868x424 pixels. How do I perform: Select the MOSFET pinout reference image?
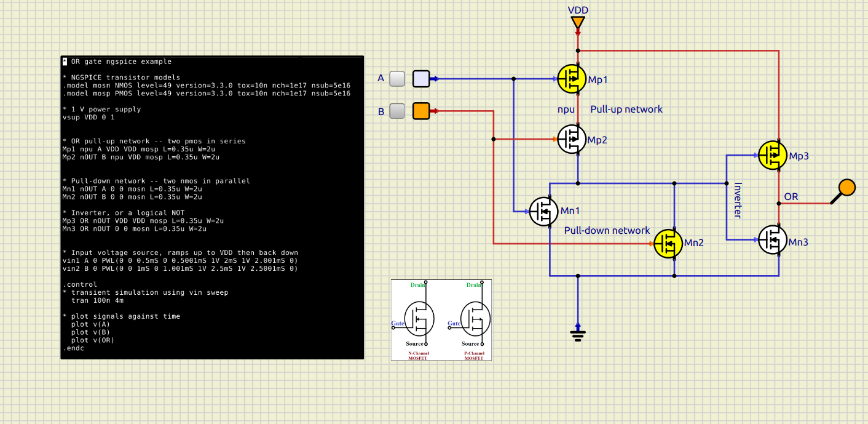441,319
